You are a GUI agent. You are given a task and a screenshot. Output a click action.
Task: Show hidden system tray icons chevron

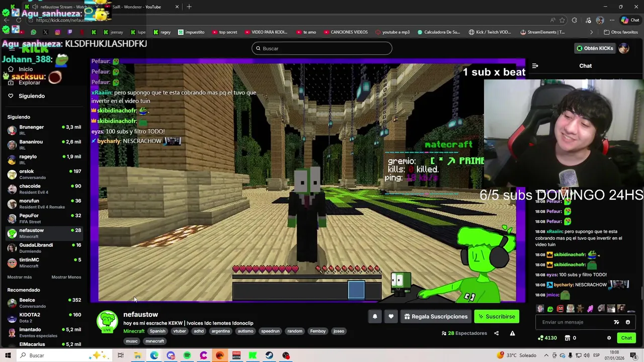pos(546,355)
